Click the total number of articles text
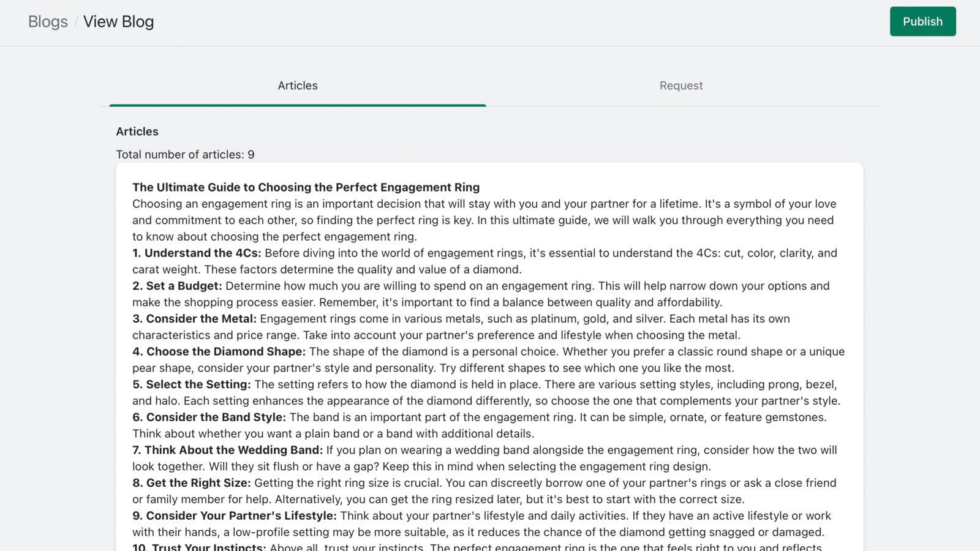This screenshot has height=551, width=980. click(185, 154)
